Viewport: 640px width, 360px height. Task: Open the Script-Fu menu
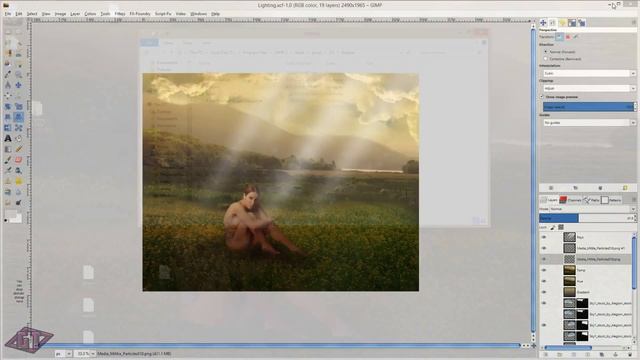pos(163,14)
